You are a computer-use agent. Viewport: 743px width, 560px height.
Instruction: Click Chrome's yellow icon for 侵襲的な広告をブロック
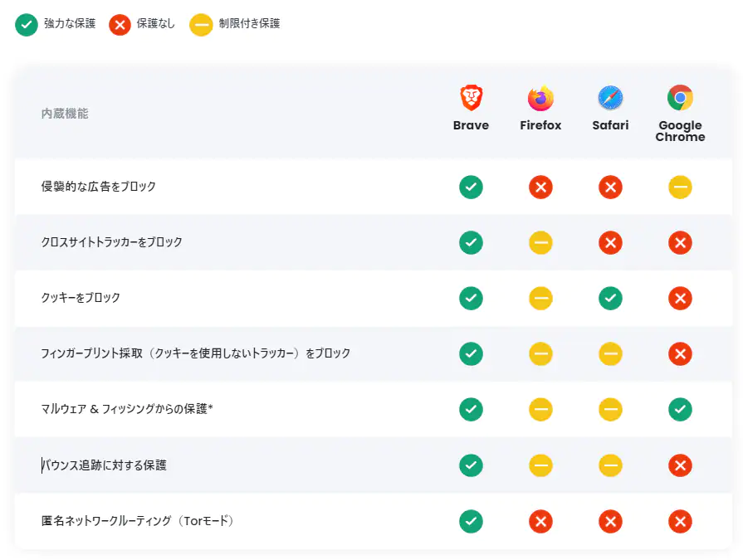680,187
